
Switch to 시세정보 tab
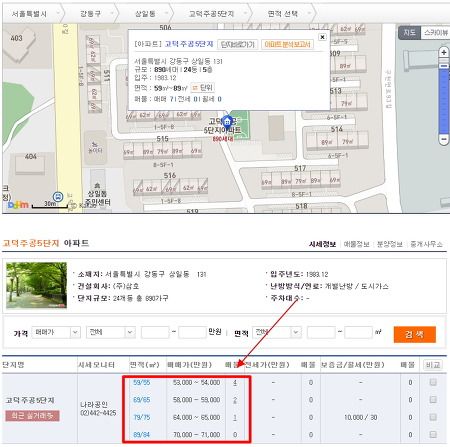point(322,244)
